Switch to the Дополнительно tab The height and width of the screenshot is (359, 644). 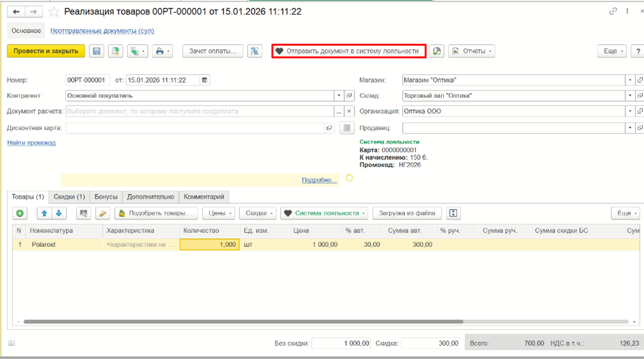(x=150, y=197)
